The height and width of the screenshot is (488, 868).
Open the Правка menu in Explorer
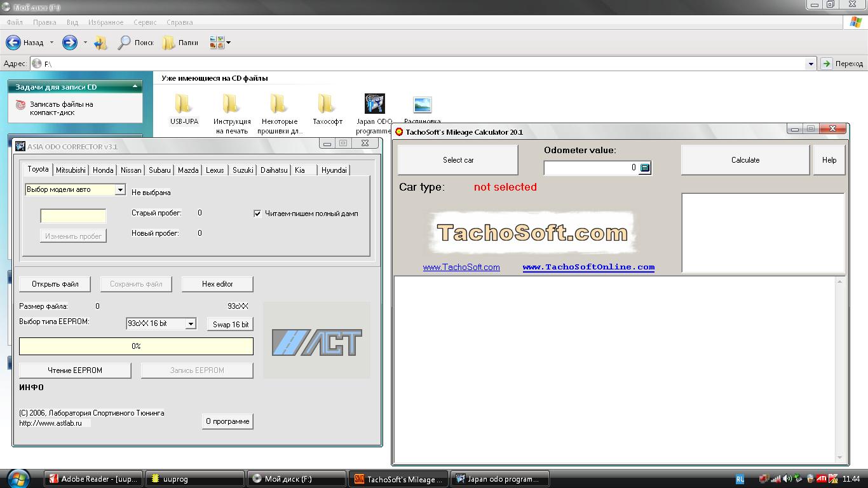[44, 22]
